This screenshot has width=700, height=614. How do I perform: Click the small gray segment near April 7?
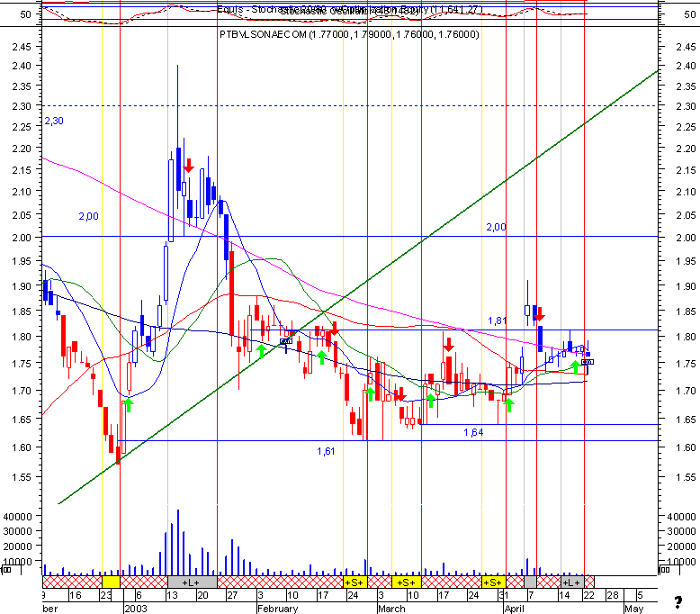point(530,582)
